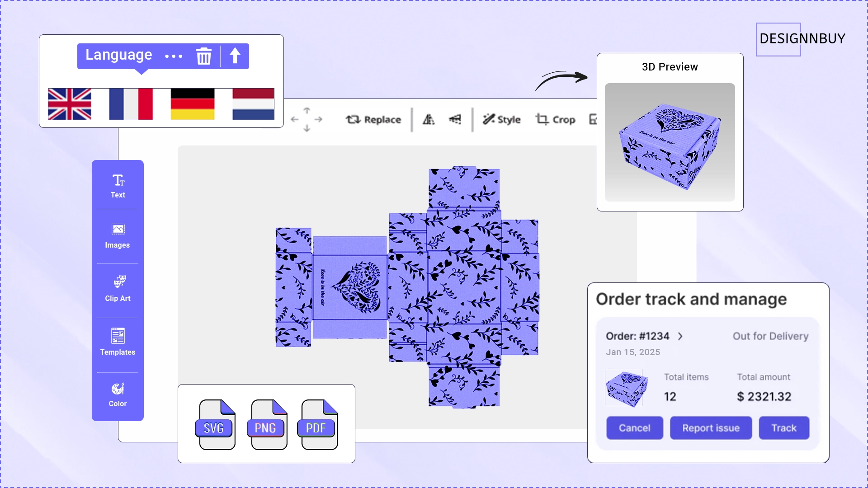Image resolution: width=868 pixels, height=488 pixels.
Task: Click the Order track and manage heading
Action: (691, 299)
